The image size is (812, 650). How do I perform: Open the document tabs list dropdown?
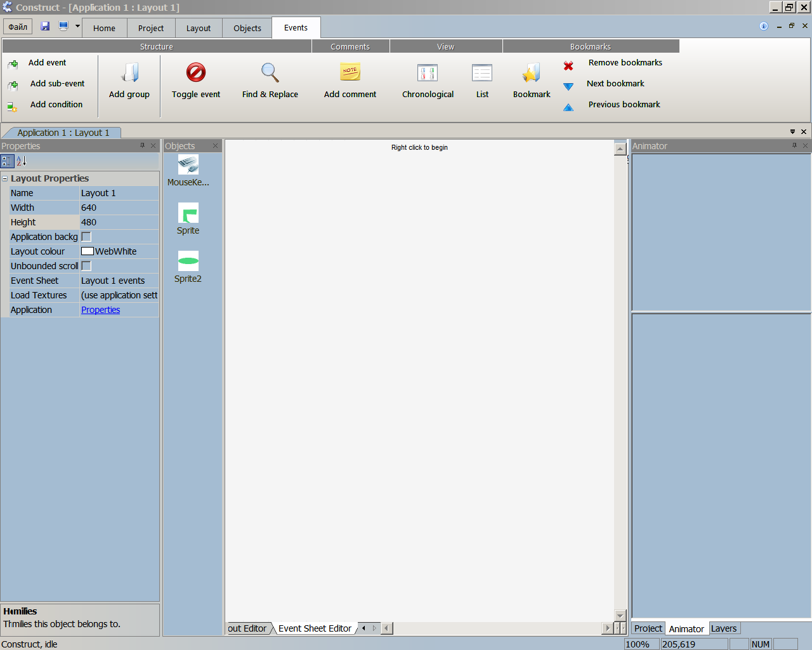coord(792,132)
